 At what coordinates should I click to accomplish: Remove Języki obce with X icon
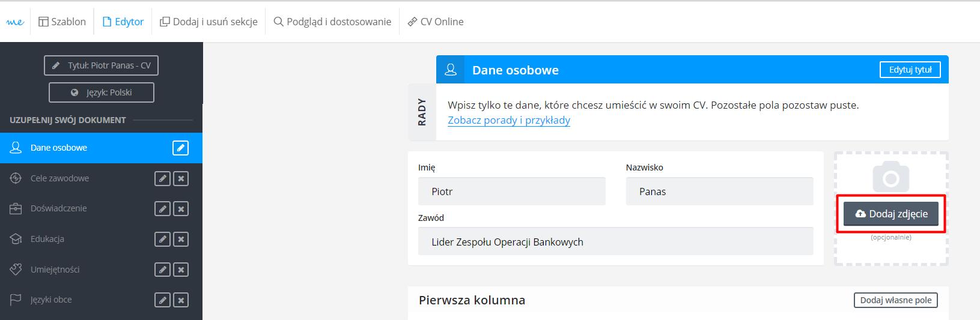tap(181, 300)
